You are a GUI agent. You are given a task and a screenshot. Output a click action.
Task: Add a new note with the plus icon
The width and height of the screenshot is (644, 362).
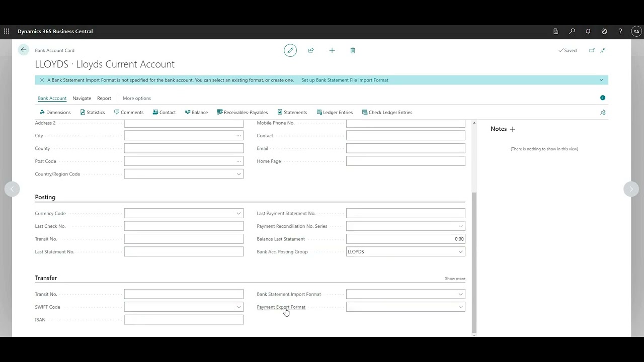tap(513, 129)
